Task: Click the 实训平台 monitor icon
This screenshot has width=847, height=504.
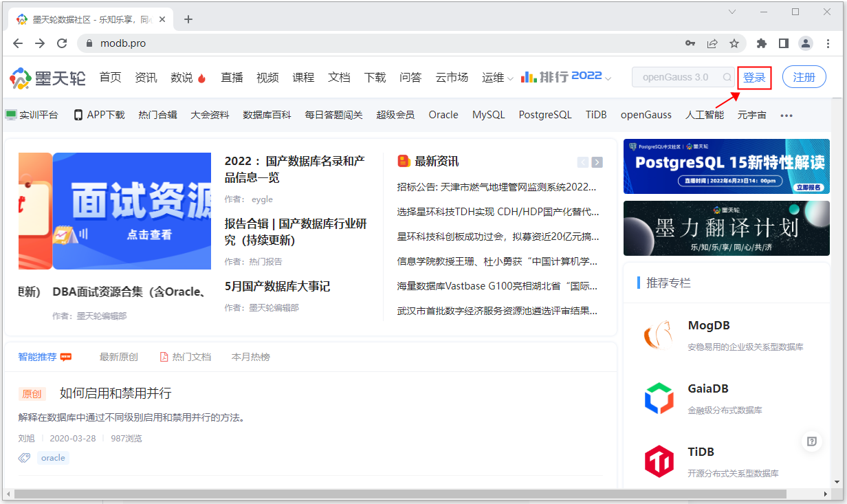Action: tap(11, 115)
